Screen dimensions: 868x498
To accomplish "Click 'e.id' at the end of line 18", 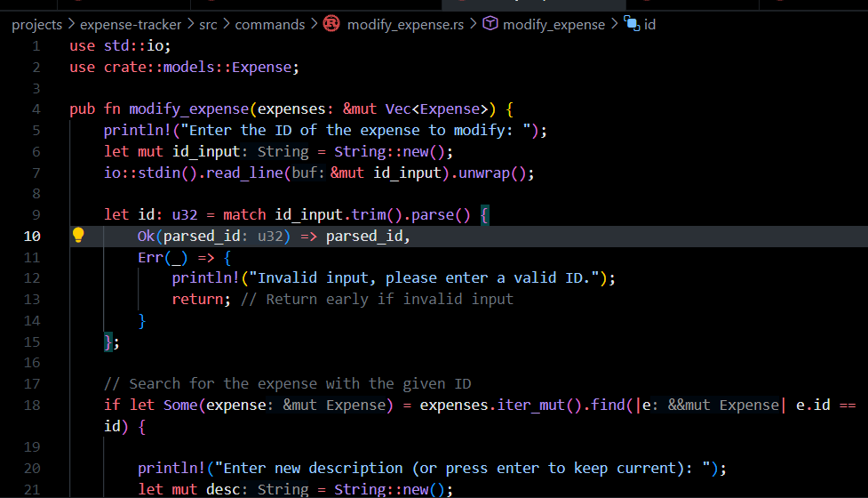I will [813, 406].
